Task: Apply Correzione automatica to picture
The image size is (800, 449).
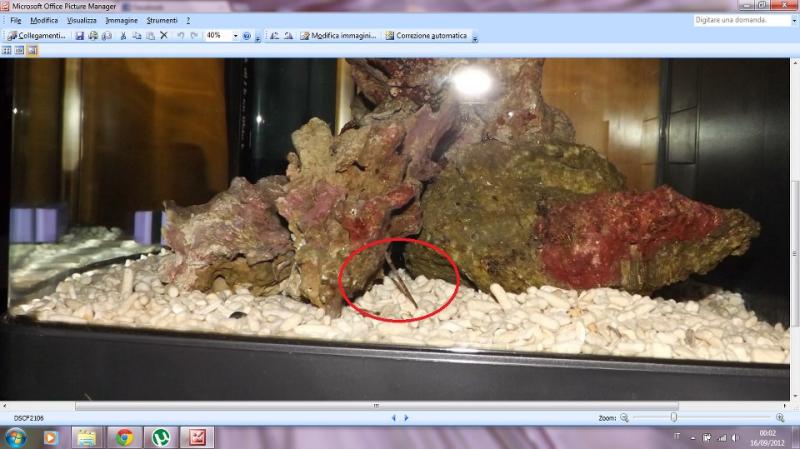Action: pos(426,36)
